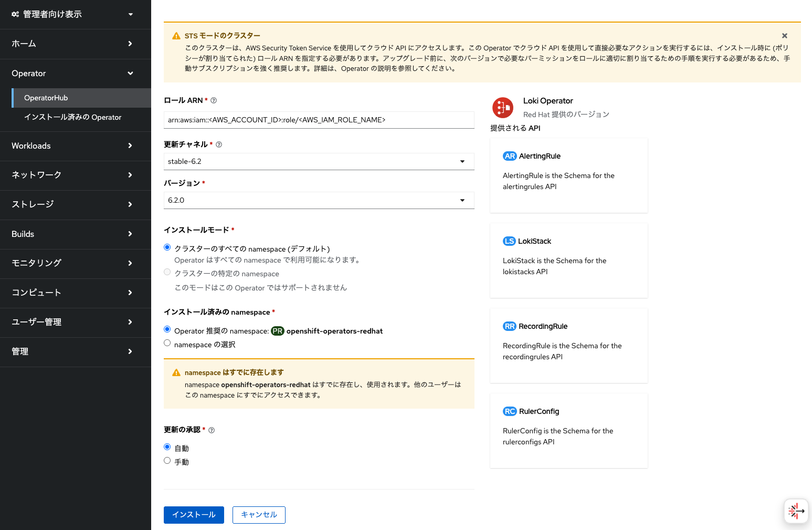Open the assistant icon at the bottom right

pyautogui.click(x=796, y=511)
